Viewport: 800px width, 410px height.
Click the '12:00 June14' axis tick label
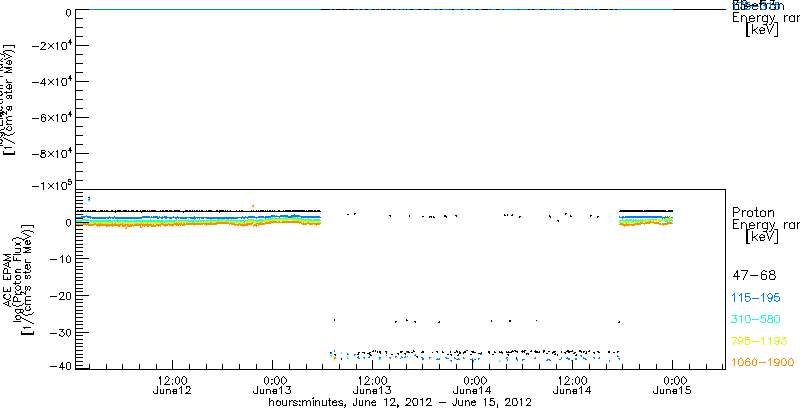572,385
